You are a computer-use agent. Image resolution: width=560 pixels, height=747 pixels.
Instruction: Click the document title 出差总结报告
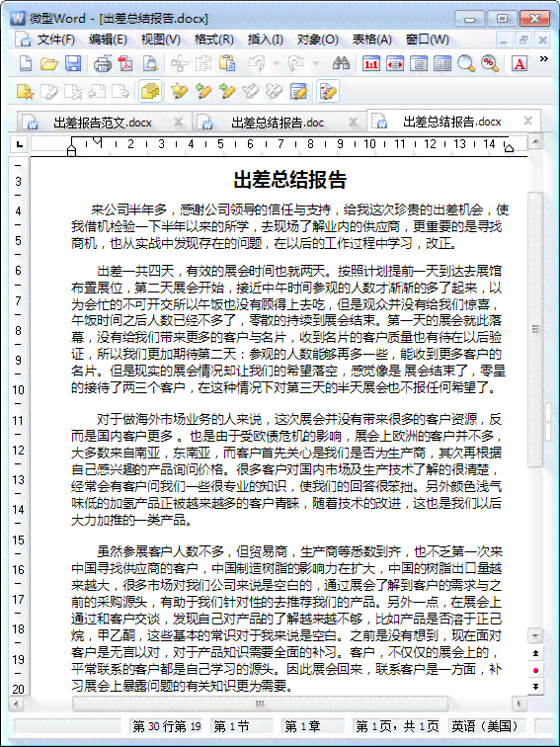(289, 180)
